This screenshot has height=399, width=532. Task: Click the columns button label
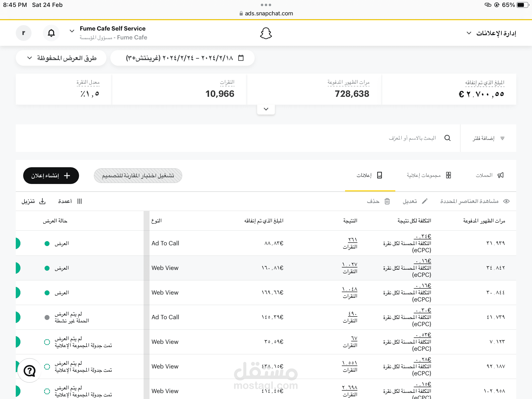[65, 201]
